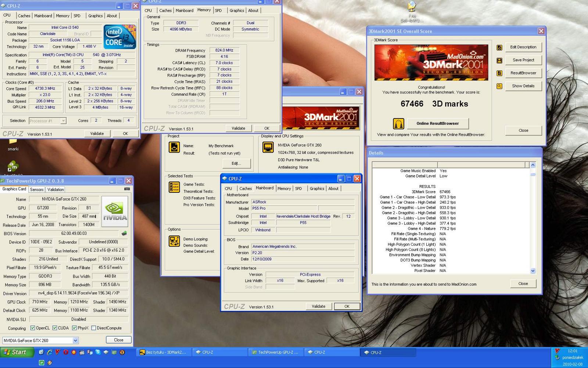
Task: Toggle the PhysX checkbox in GPU-Z
Action: pyautogui.click(x=74, y=328)
